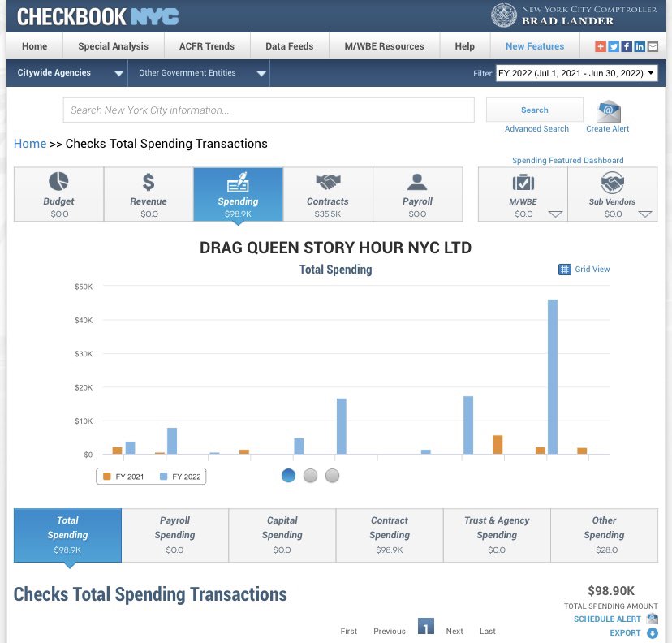Open the ACFR Trends menu
672x643 pixels.
pyautogui.click(x=207, y=46)
